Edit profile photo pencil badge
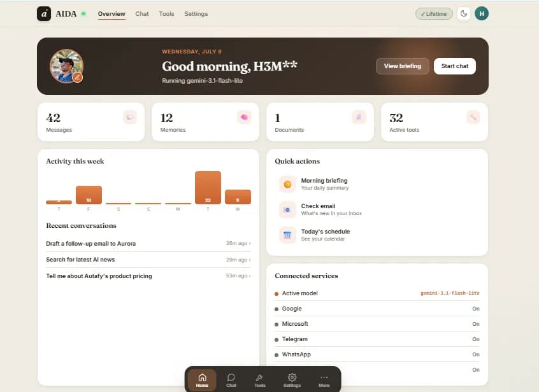 [78, 78]
